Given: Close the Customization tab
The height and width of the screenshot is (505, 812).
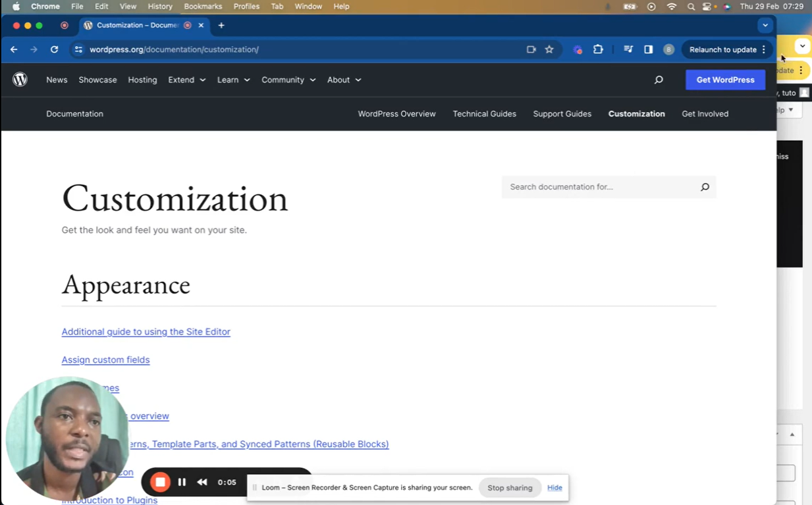Looking at the screenshot, I should point(201,25).
